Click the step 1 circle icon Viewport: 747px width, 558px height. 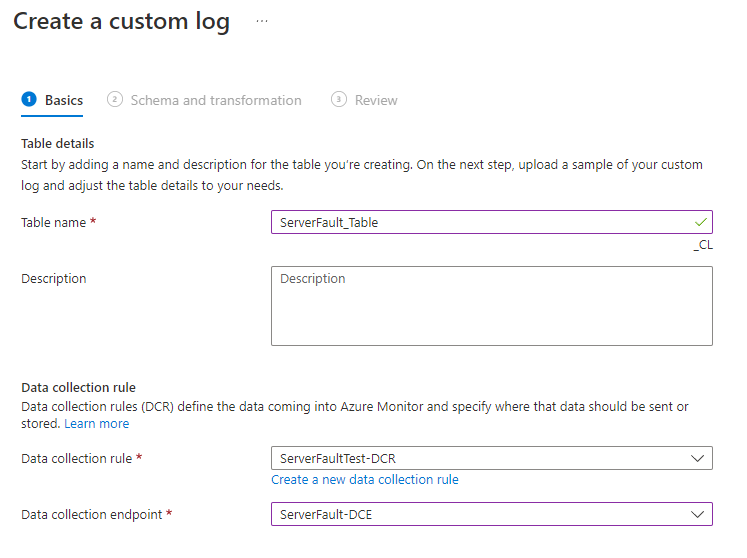pos(29,99)
